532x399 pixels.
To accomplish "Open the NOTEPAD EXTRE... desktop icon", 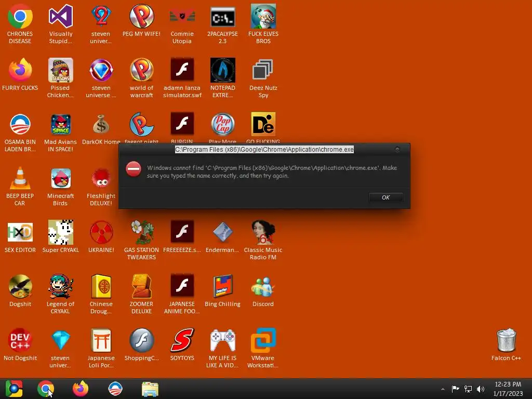I will 222,78.
